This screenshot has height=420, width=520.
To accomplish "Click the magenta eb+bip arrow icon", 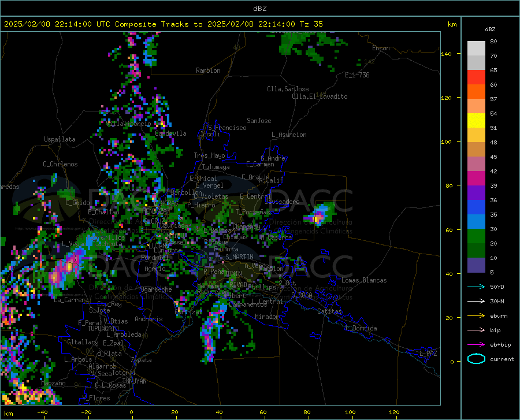I will click(476, 345).
